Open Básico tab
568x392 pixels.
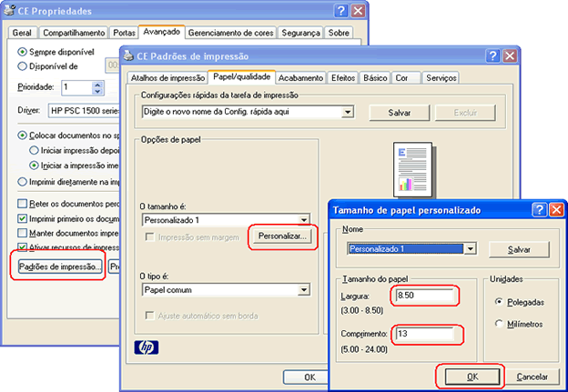coord(375,78)
